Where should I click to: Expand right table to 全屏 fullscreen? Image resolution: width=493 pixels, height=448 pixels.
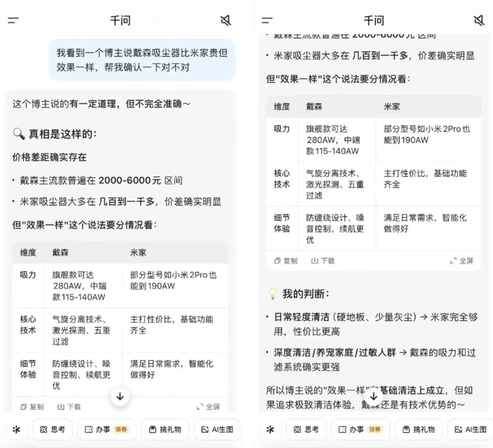click(x=462, y=261)
